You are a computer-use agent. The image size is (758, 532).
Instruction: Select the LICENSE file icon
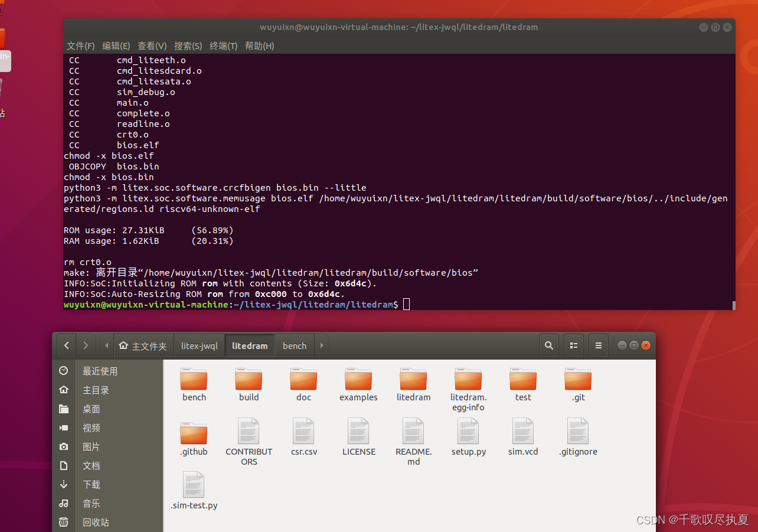(358, 431)
